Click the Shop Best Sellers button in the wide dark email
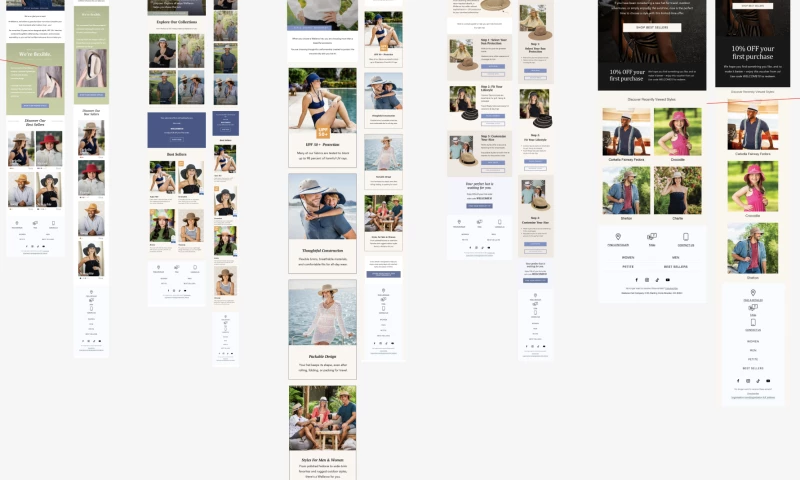 pos(652,27)
